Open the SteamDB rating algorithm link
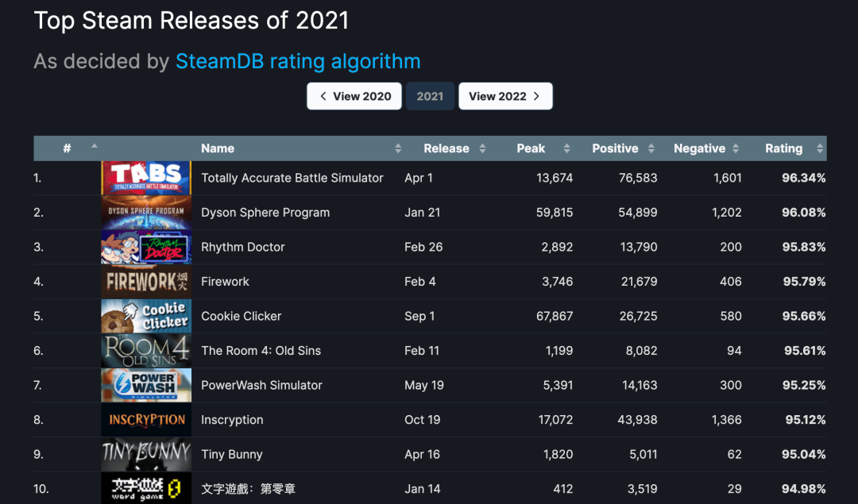This screenshot has width=858, height=504. 298,61
